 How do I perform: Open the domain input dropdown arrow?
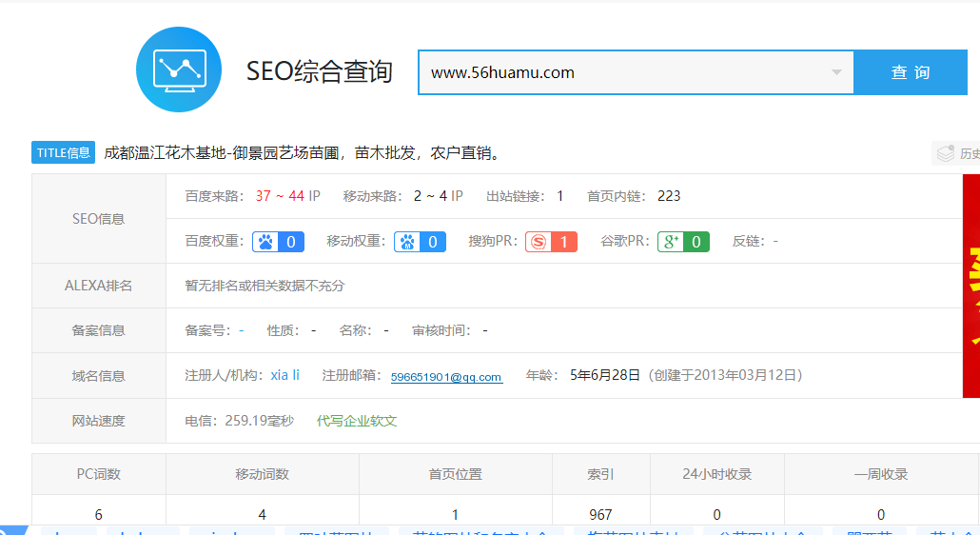[x=836, y=72]
